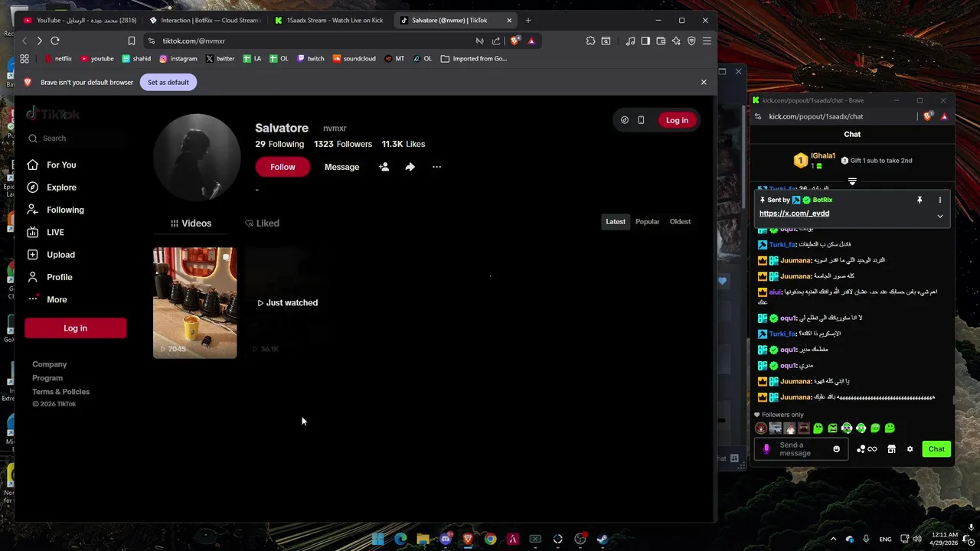Unpin the BotRix message with pin icon
980x551 pixels.
(x=920, y=200)
